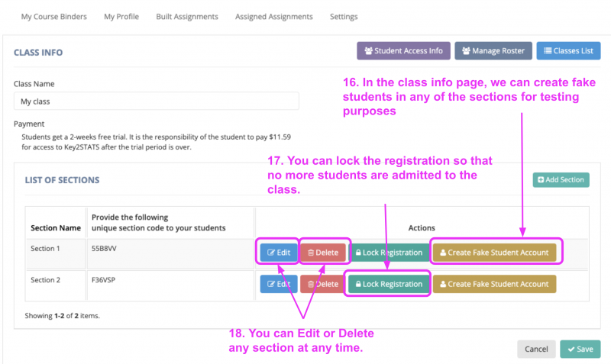Cancel class info changes
Image resolution: width=611 pixels, height=364 pixels.
coord(535,349)
